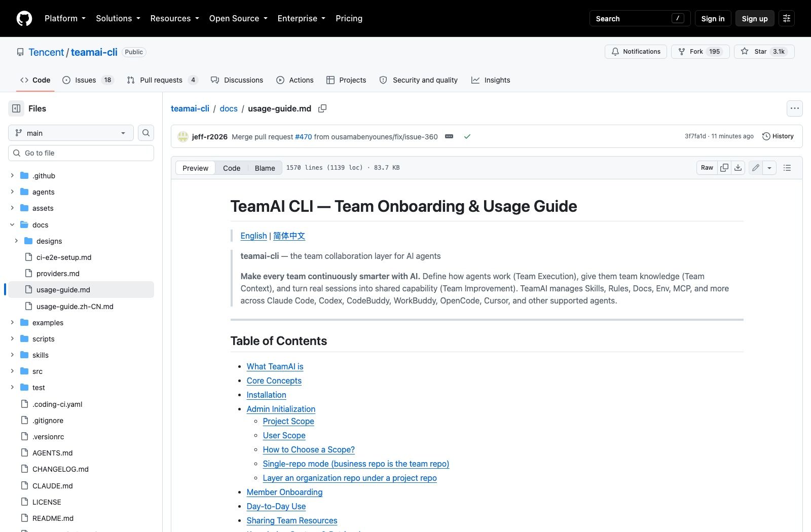
Task: Click the Sign up button
Action: [755, 18]
